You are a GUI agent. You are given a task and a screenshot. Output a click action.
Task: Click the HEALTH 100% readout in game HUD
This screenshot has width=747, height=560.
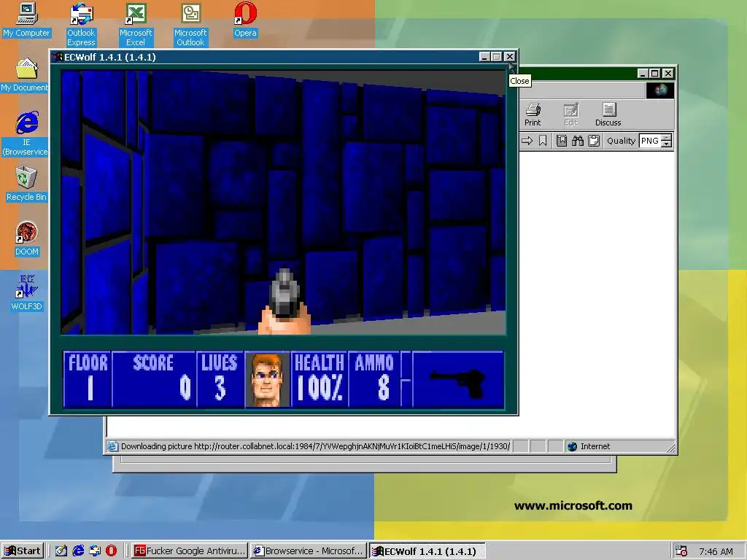(320, 379)
